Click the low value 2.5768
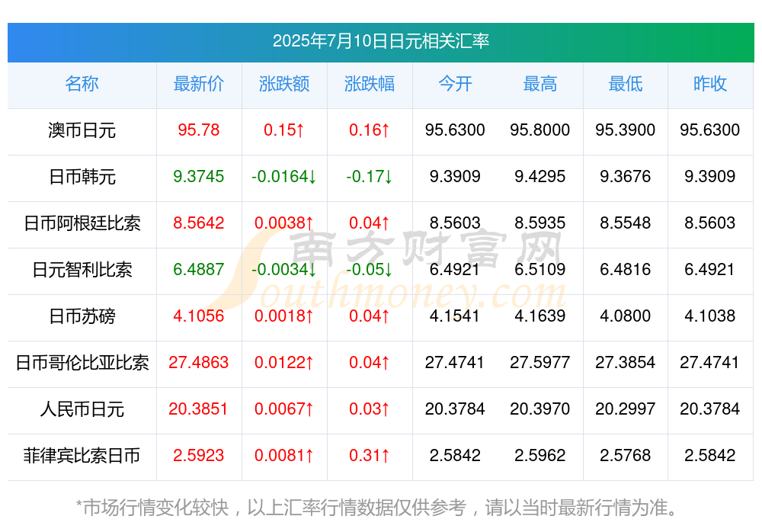The image size is (762, 532). coord(625,455)
